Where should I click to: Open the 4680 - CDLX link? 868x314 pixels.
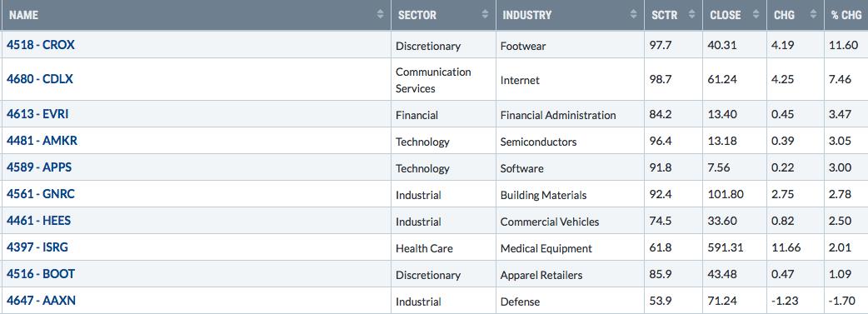coord(40,79)
